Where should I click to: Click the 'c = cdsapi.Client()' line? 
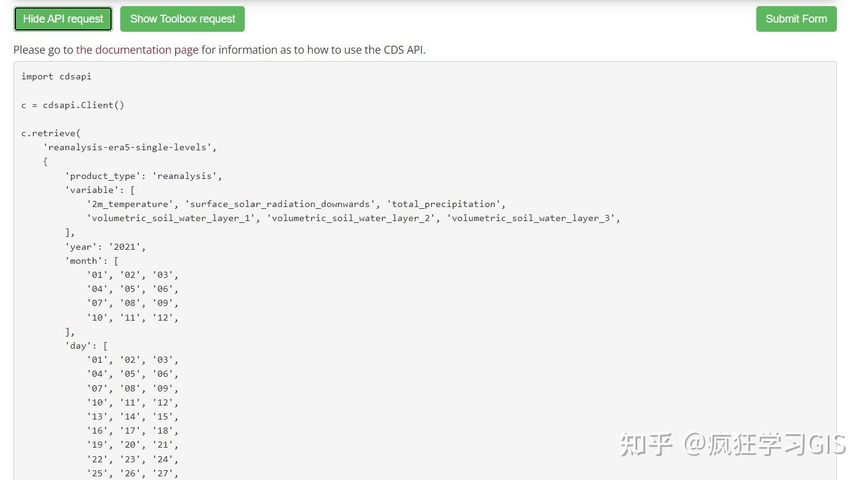[x=73, y=104]
